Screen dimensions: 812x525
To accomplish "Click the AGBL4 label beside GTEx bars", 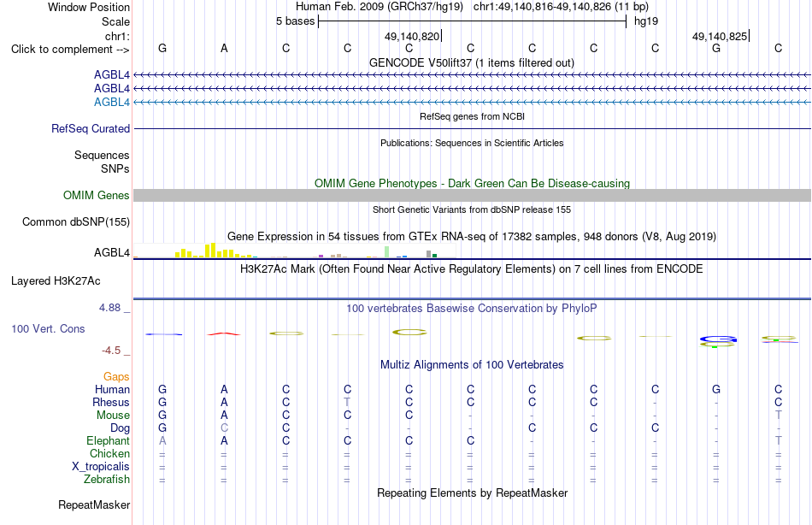I will [x=111, y=252].
